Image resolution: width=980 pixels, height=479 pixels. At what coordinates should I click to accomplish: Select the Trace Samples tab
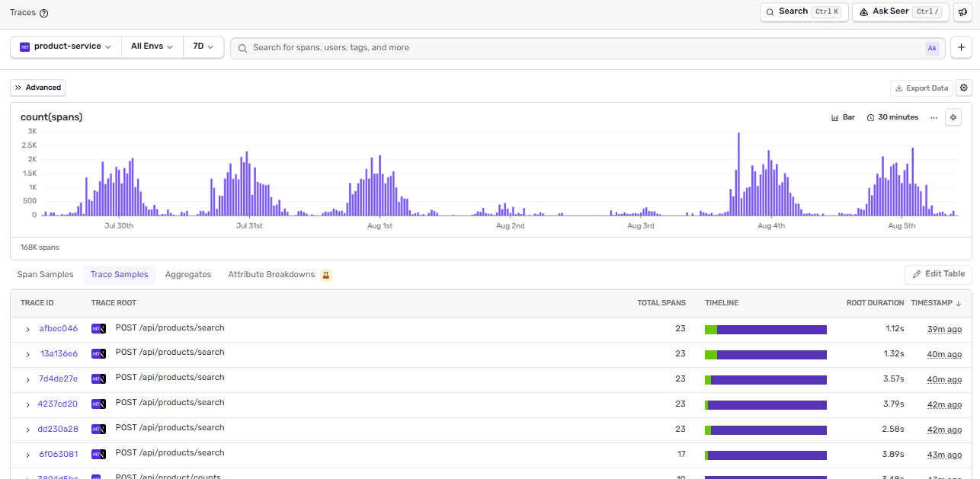click(119, 275)
